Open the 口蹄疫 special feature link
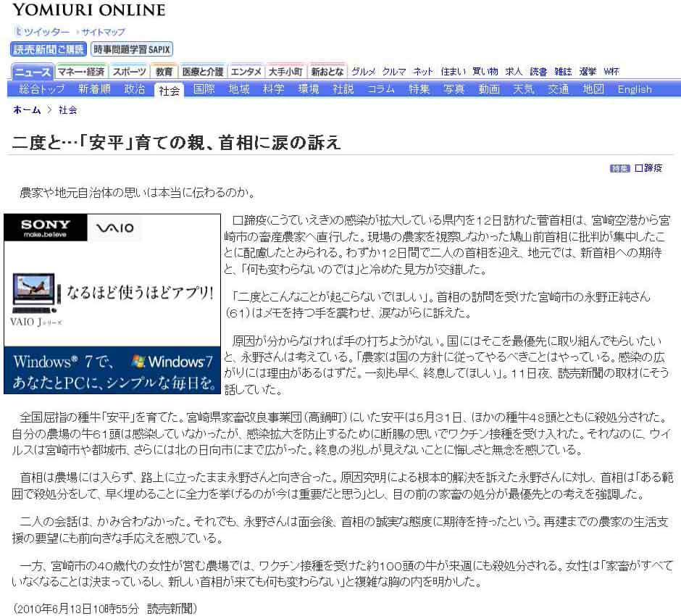 (648, 168)
